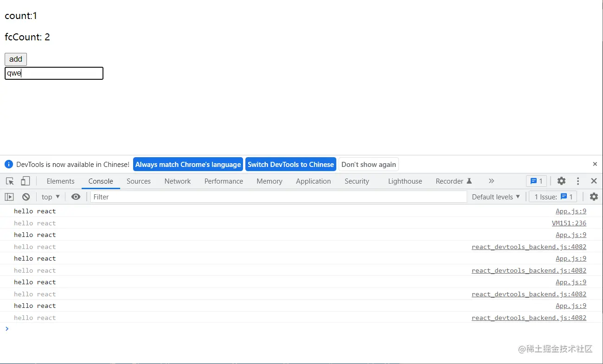
Task: Follow the VM151:236 source link
Action: coord(569,223)
